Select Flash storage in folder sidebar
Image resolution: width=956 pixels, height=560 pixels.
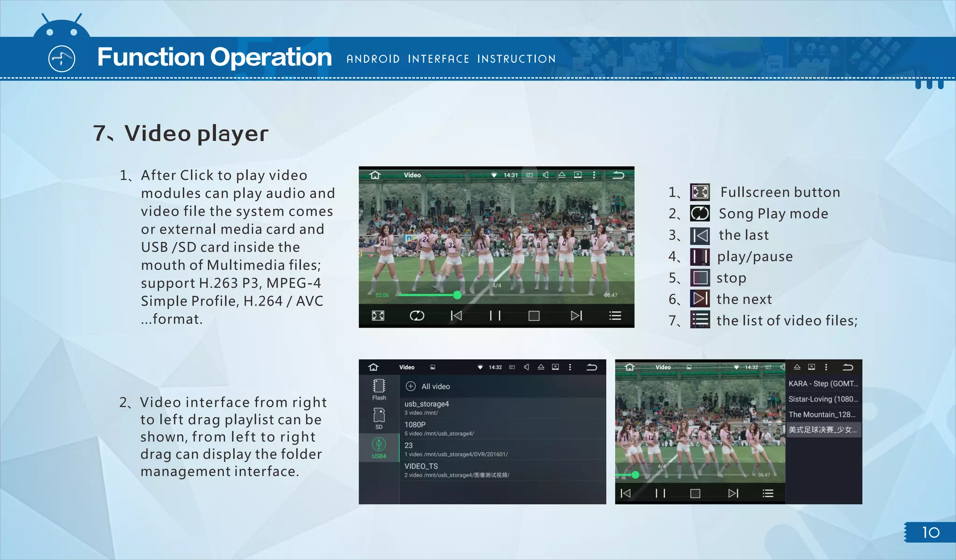[379, 390]
